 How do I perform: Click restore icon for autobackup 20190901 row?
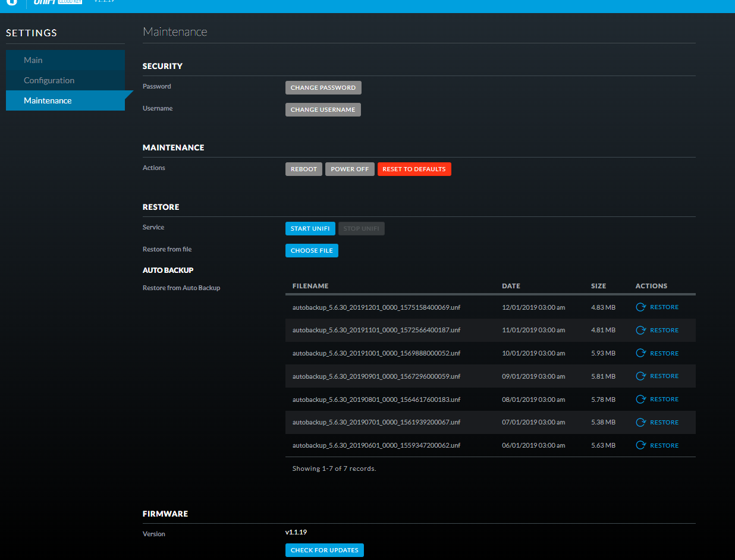[x=640, y=376]
